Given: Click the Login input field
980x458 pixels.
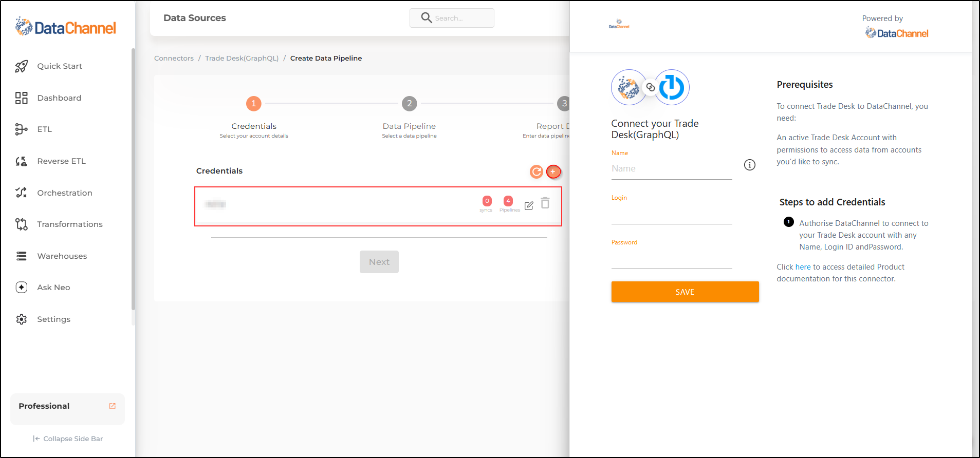Looking at the screenshot, I should tap(672, 214).
